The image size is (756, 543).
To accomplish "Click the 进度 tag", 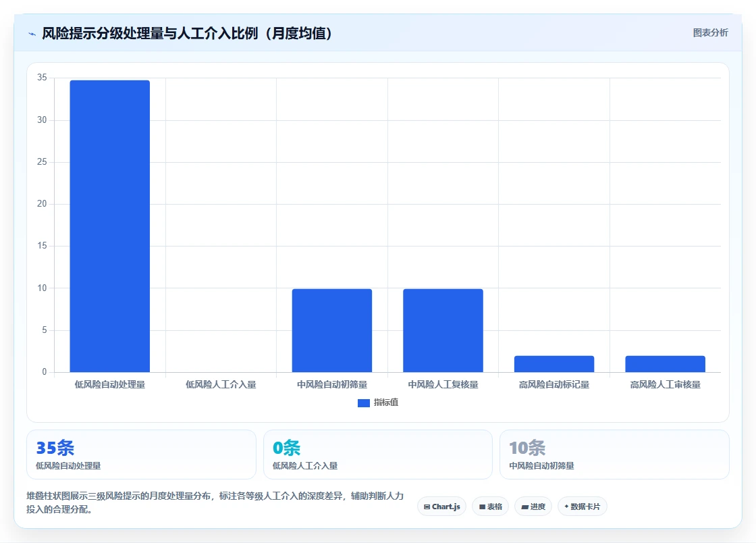I will [x=533, y=507].
